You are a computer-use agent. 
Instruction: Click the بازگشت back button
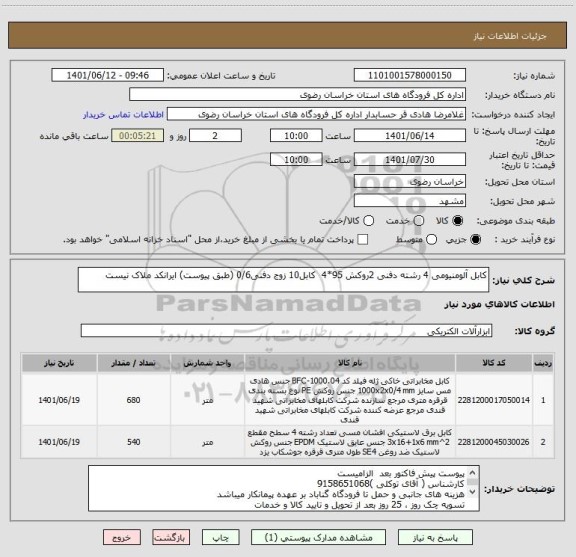(x=171, y=538)
